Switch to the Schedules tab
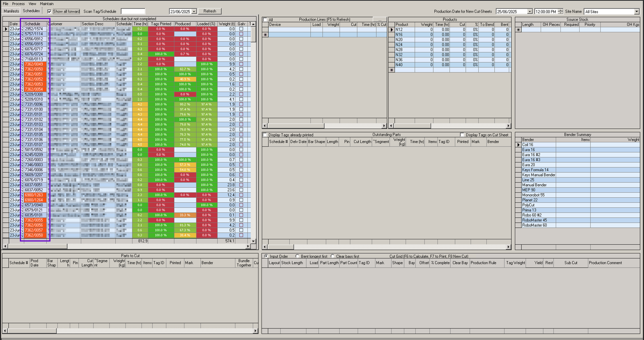644x340 pixels. point(31,11)
